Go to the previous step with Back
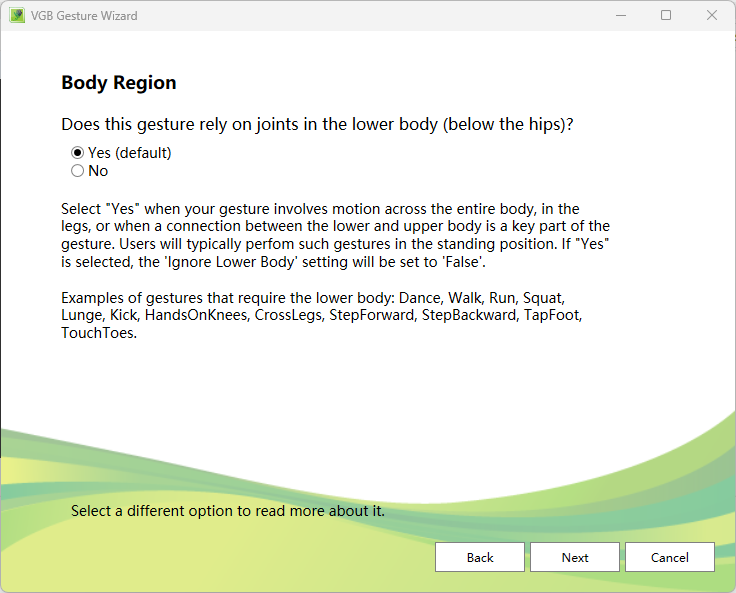The image size is (736, 593). click(480, 557)
